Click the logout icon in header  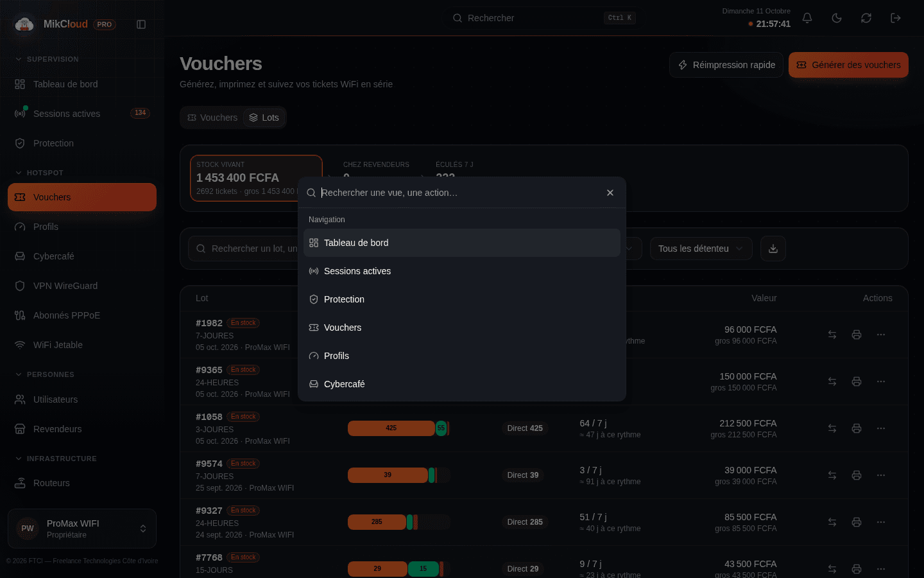pos(896,18)
